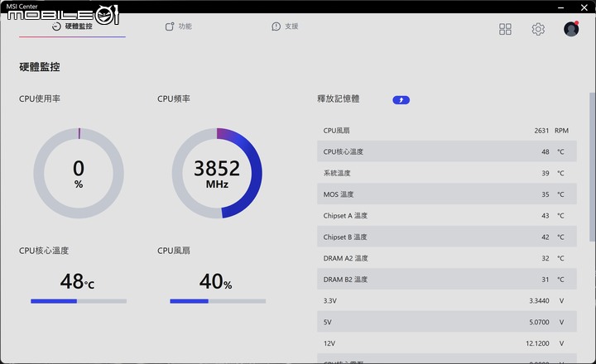Select the Chipset B 溫度 row
The width and height of the screenshot is (596, 364).
coord(447,237)
